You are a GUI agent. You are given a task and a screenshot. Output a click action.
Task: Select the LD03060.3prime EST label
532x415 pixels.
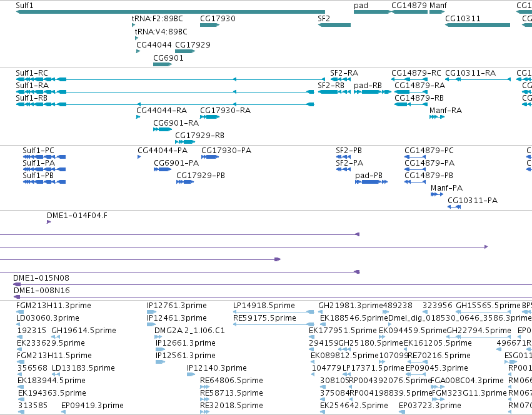coord(48,318)
